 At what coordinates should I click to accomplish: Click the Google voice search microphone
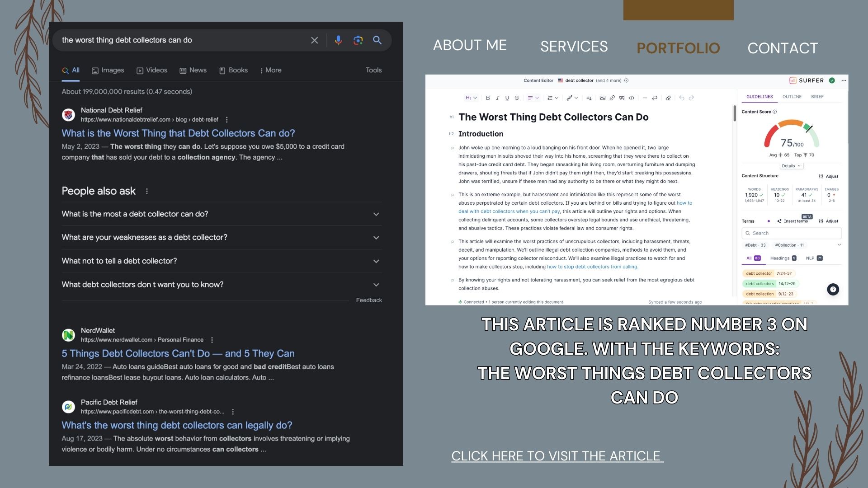338,40
